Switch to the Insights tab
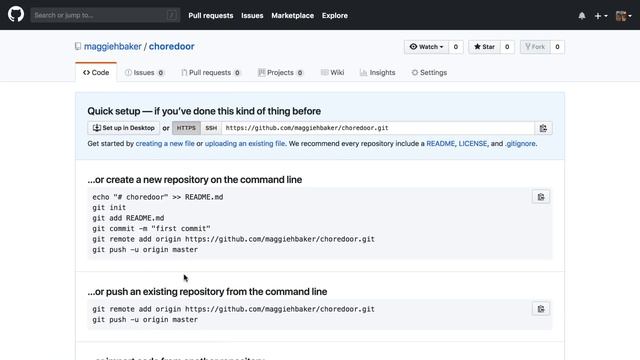Image resolution: width=640 pixels, height=360 pixels. pos(378,73)
